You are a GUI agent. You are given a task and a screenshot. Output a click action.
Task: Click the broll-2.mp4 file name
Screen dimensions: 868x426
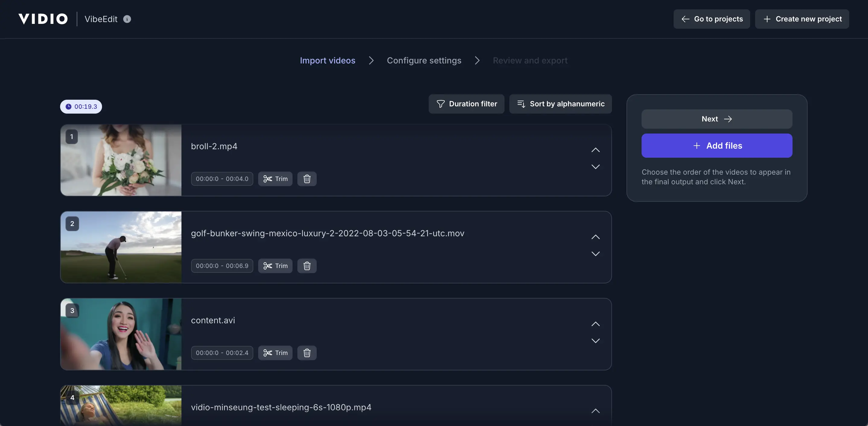(x=214, y=147)
